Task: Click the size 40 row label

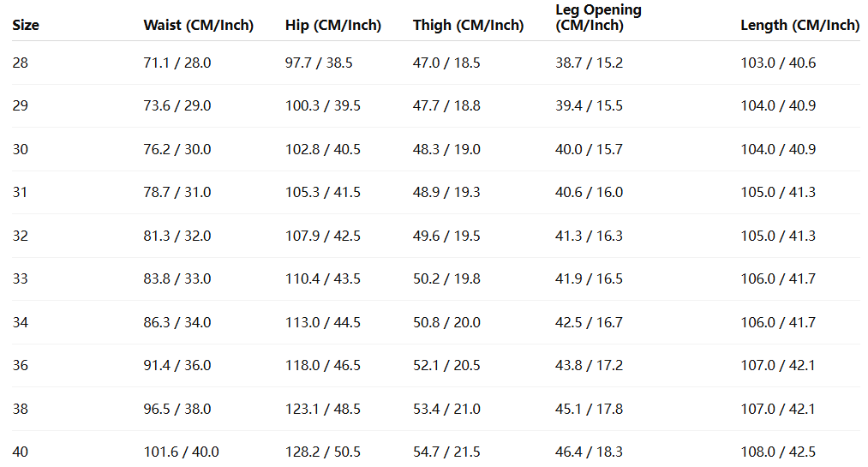Action: (21, 452)
